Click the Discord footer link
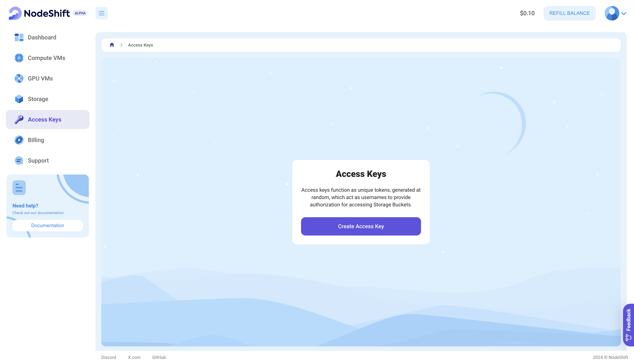Screen dimensions: 634x364 (108, 357)
